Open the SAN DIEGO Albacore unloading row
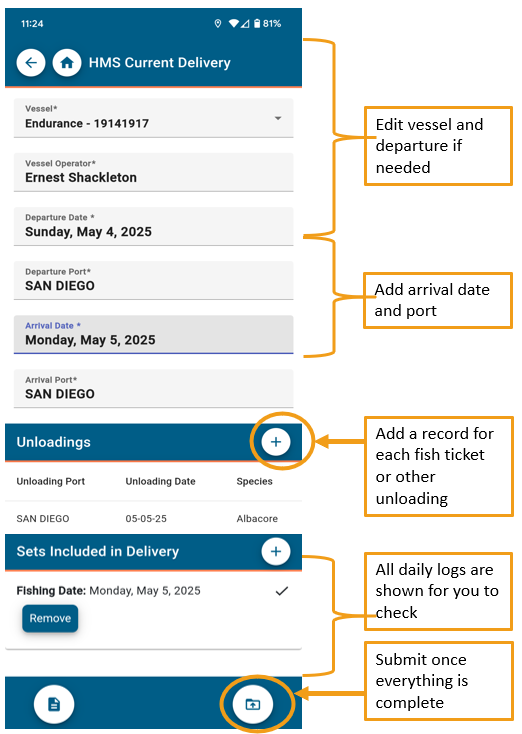 [154, 518]
